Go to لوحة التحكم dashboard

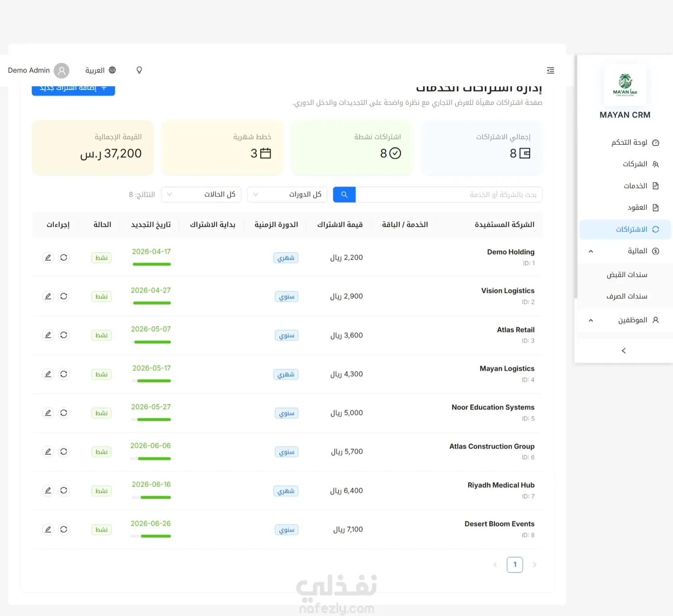(x=625, y=142)
